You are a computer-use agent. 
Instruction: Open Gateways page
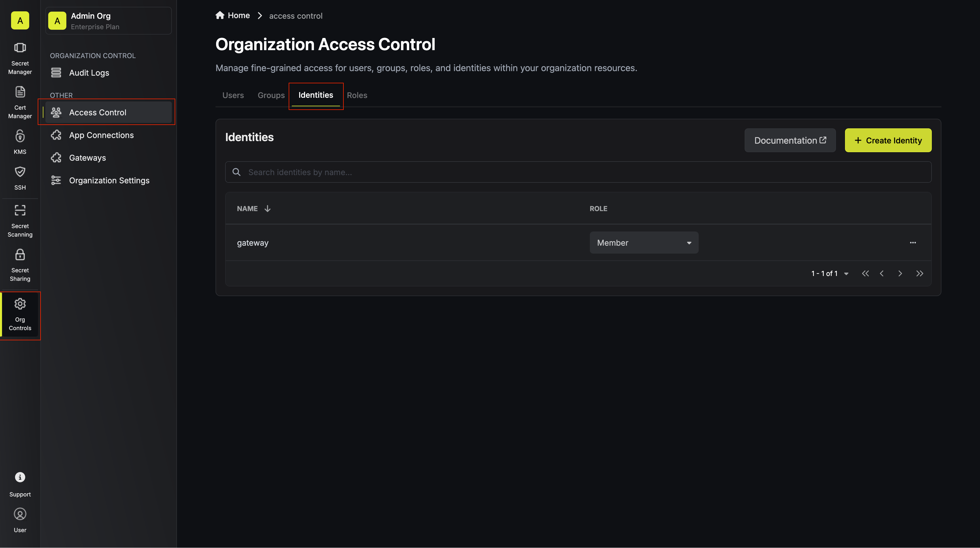(108, 158)
